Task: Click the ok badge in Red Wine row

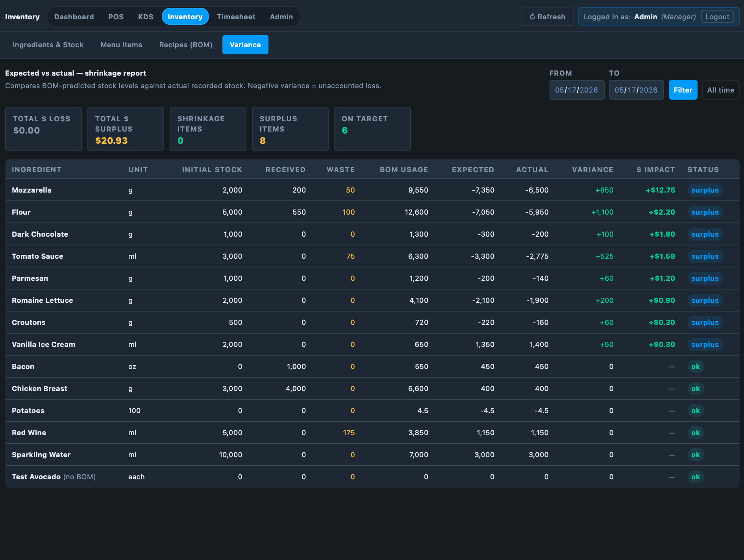Action: [x=696, y=432]
